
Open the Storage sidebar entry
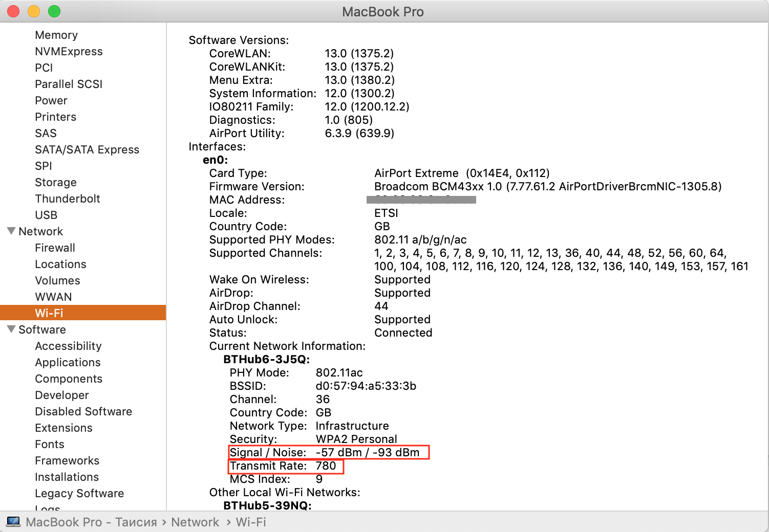click(56, 182)
